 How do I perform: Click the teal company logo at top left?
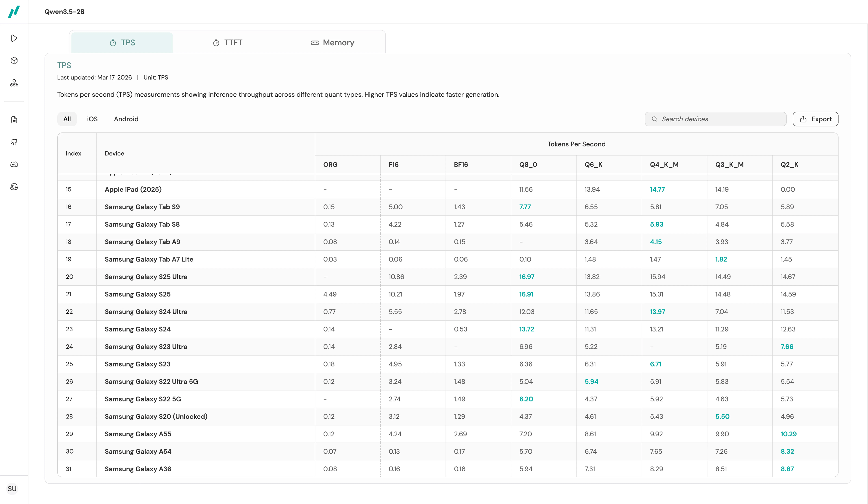click(x=14, y=11)
